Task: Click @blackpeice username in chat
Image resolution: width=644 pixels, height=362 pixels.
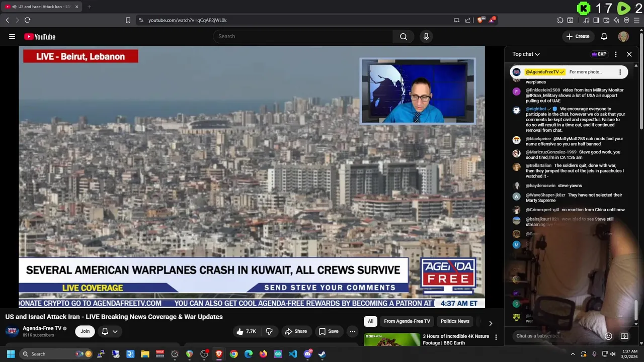Action: (x=538, y=139)
